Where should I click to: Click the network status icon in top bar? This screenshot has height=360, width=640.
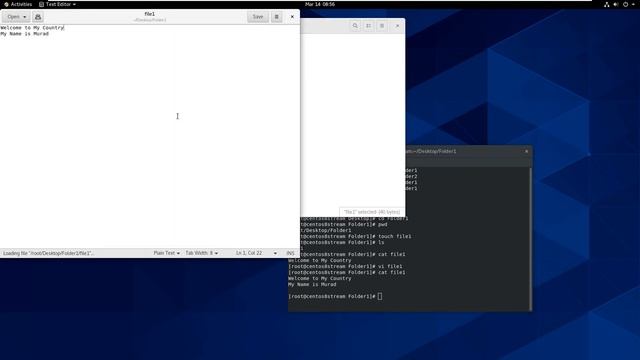click(x=607, y=4)
